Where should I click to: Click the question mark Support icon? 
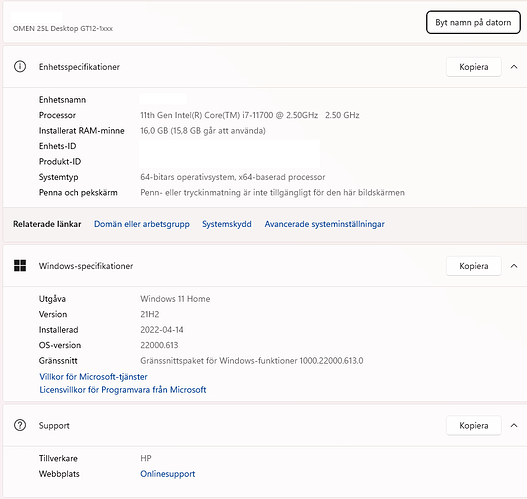(20, 425)
